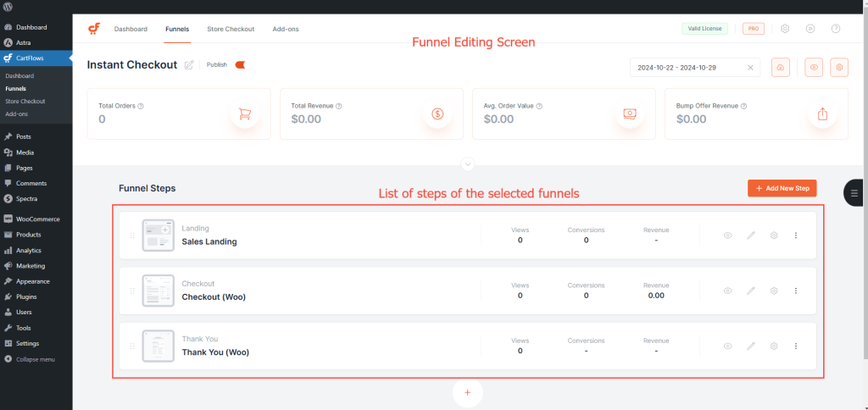Preview the Sales Landing step via eye icon
Viewport: 868px width, 410px height.
727,235
